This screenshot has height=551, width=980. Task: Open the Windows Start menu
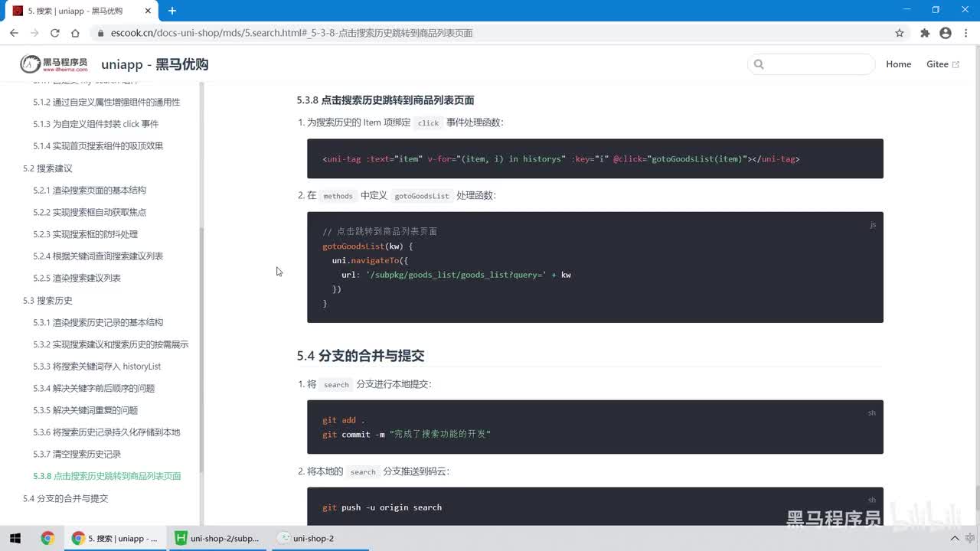tap(15, 538)
